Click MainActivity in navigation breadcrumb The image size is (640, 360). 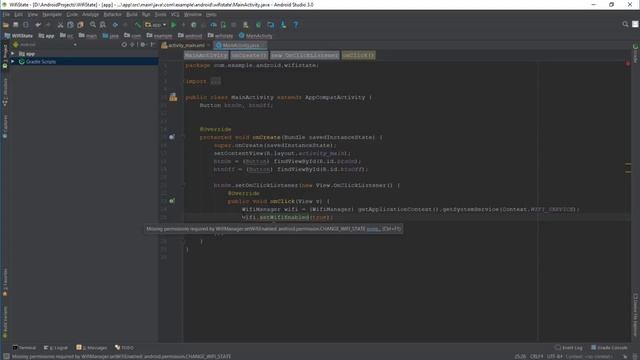pos(256,36)
